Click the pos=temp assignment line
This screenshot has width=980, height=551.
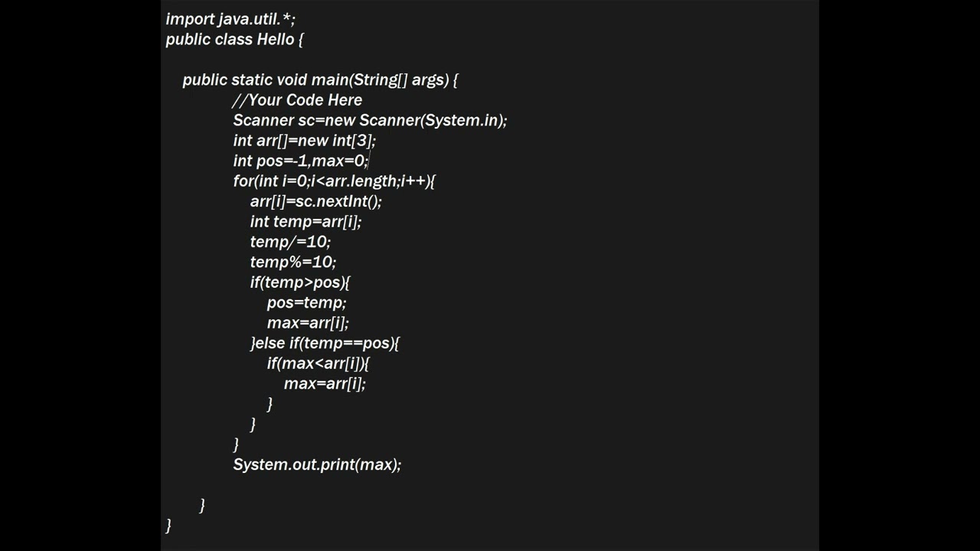click(306, 303)
